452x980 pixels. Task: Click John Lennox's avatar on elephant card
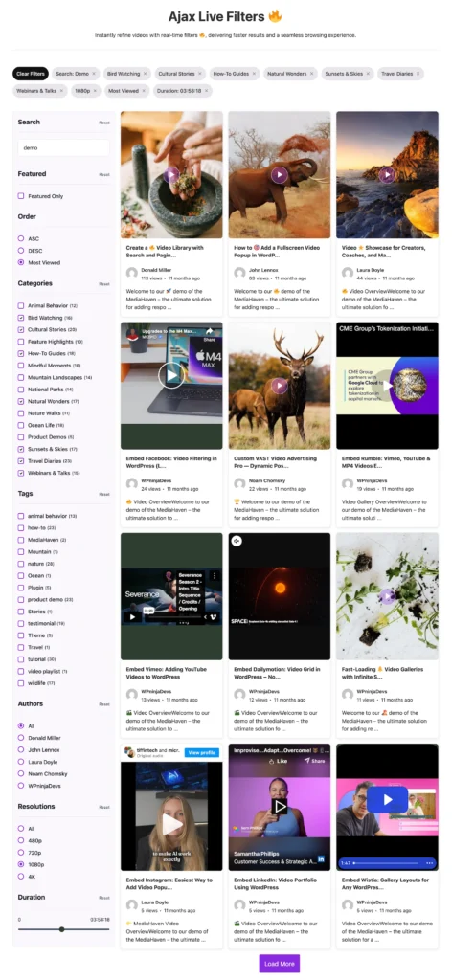(x=239, y=273)
